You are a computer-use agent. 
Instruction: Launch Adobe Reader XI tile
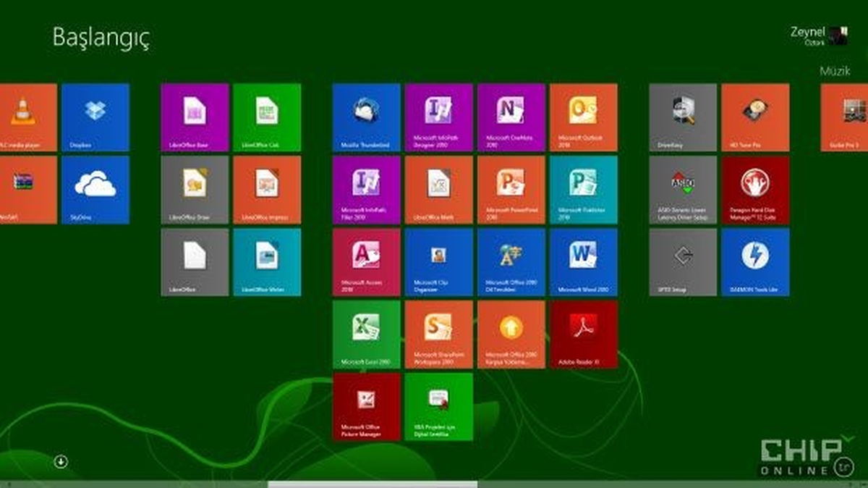coord(584,335)
